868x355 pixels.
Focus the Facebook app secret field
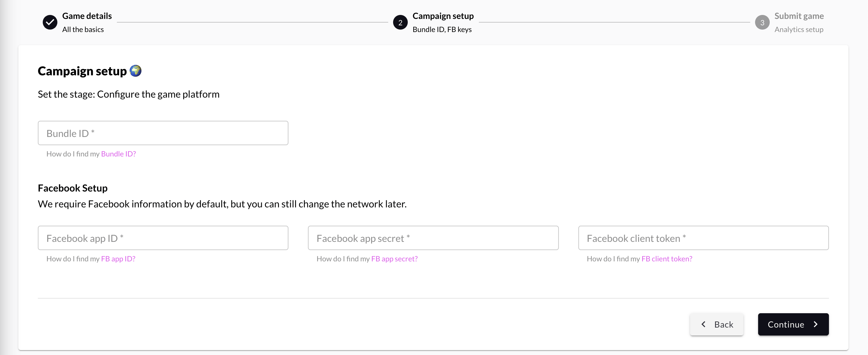click(433, 238)
